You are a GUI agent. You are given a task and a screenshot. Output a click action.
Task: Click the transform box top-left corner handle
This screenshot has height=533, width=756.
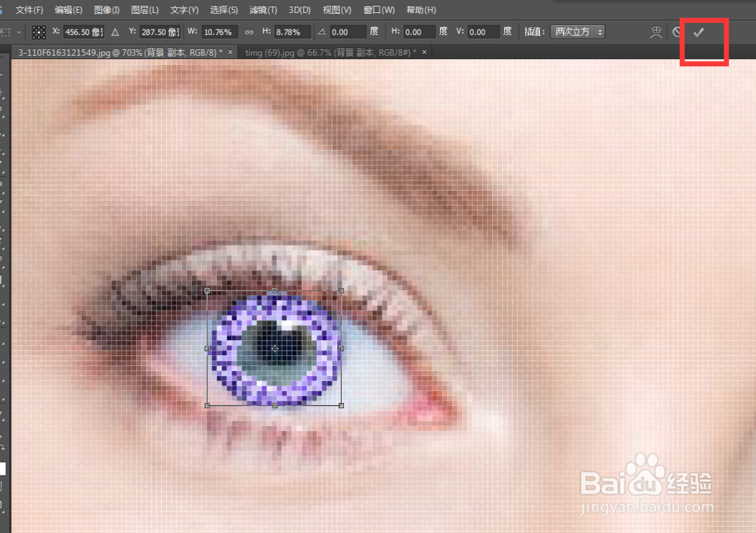(207, 291)
